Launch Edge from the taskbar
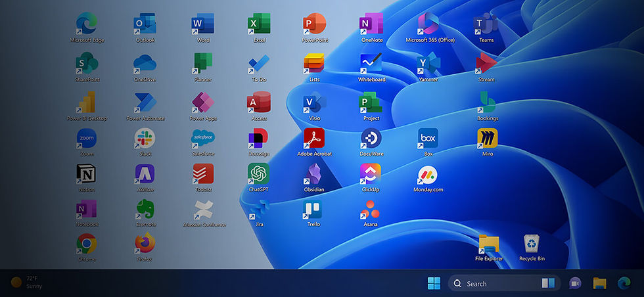The width and height of the screenshot is (644, 297). tap(624, 283)
